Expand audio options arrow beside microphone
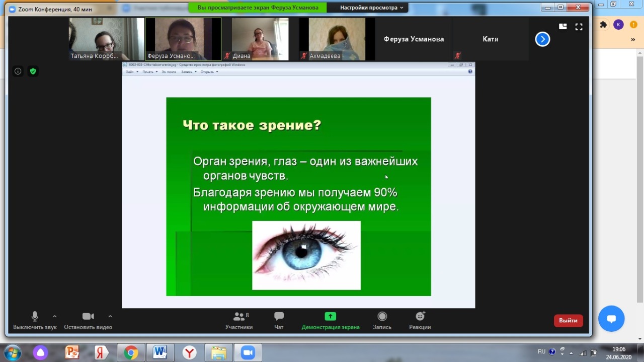Image resolution: width=644 pixels, height=362 pixels. click(x=55, y=317)
